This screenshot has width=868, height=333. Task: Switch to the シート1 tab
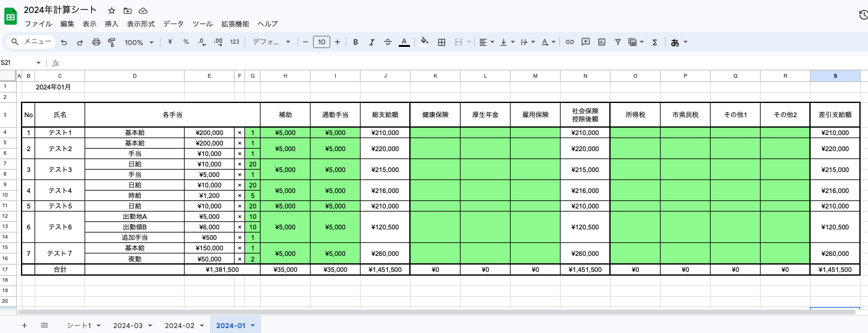(x=84, y=325)
